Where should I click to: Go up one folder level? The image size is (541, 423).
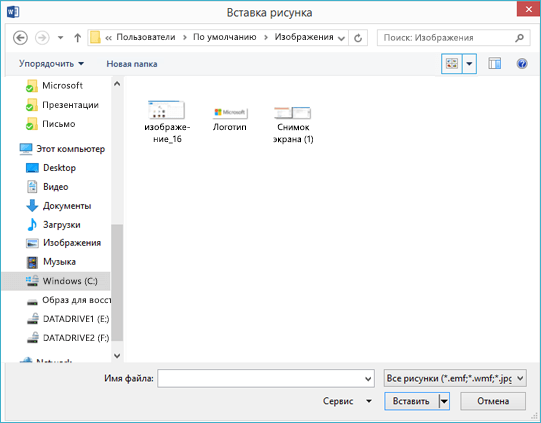[x=78, y=37]
